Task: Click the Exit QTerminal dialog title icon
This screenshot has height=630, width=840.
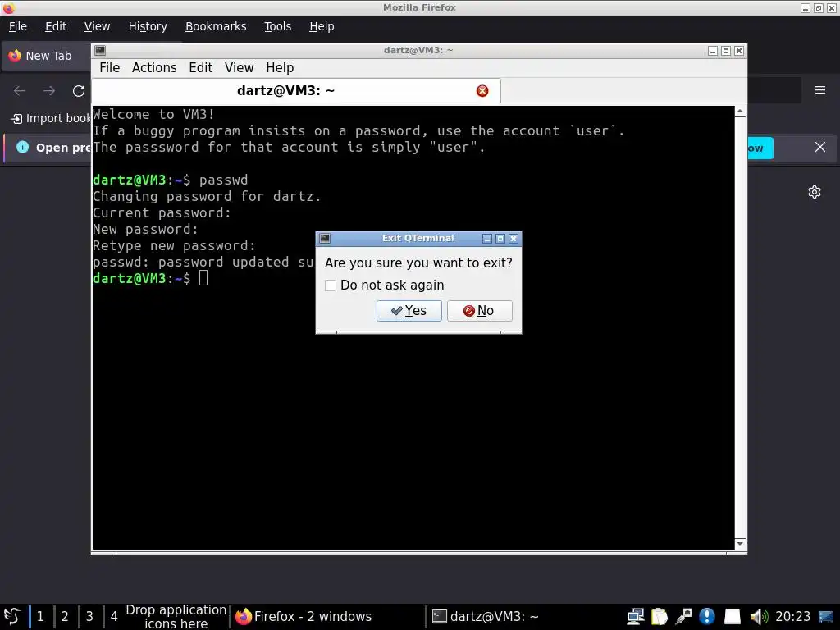Action: (325, 239)
